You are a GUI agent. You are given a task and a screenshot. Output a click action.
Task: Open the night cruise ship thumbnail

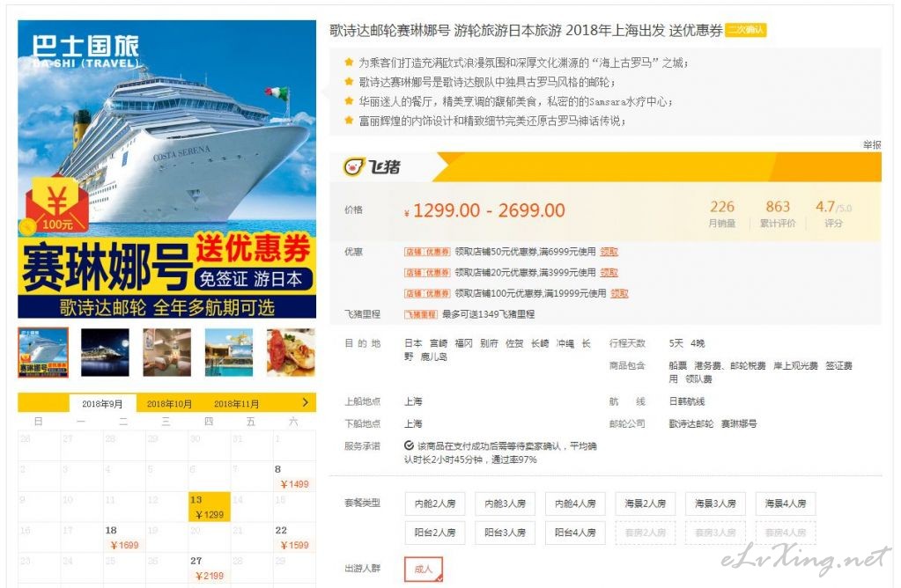pos(105,352)
